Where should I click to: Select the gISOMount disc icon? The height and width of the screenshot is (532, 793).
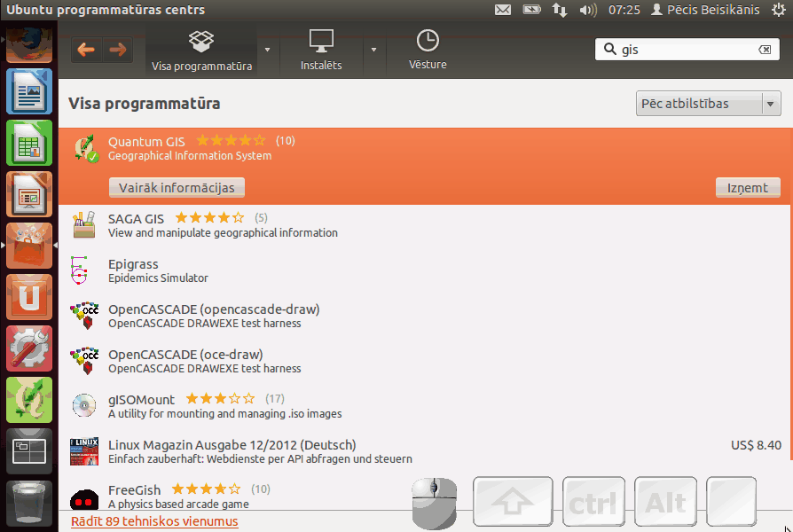point(84,405)
